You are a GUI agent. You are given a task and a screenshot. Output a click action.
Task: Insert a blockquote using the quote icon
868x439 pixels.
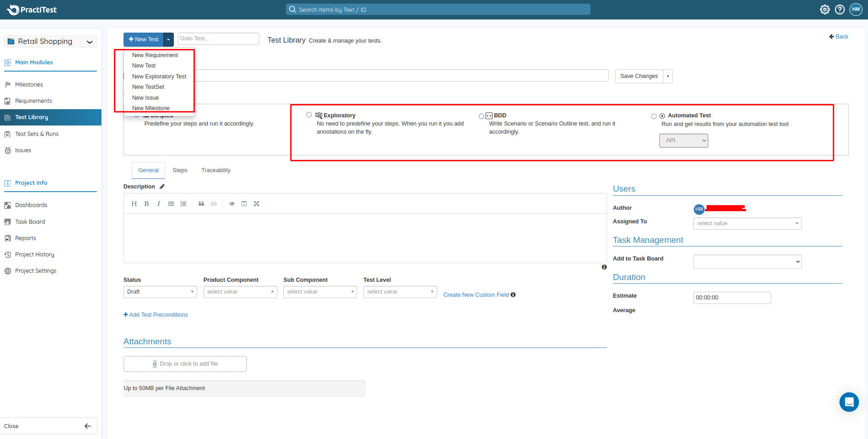click(x=201, y=204)
